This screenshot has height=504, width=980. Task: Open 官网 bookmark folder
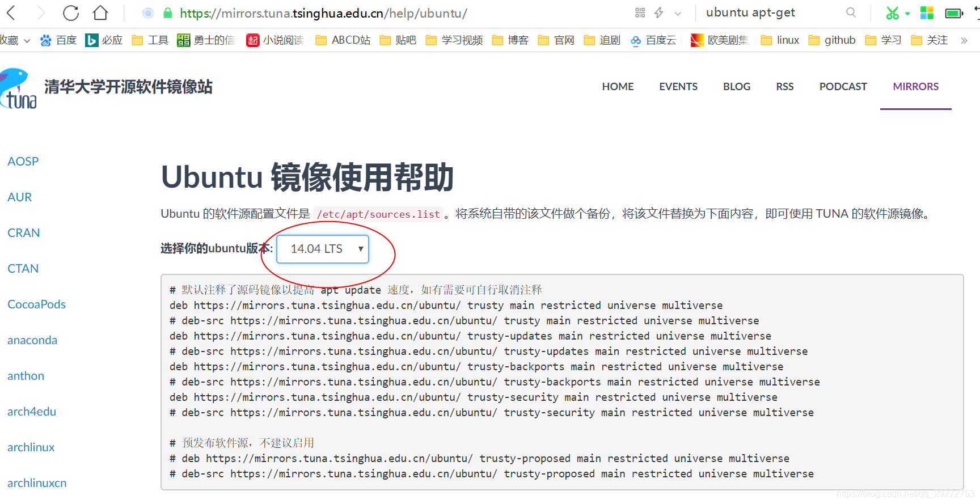coord(556,40)
